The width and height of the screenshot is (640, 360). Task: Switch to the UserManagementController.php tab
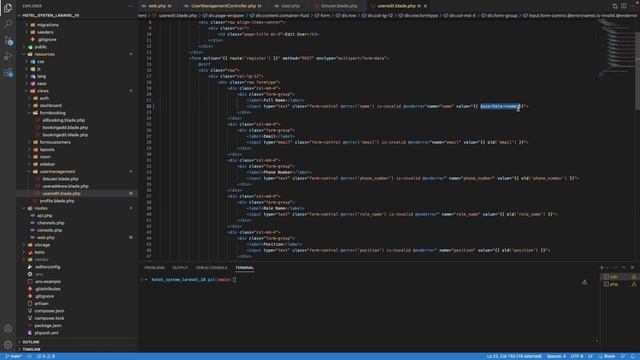223,6
